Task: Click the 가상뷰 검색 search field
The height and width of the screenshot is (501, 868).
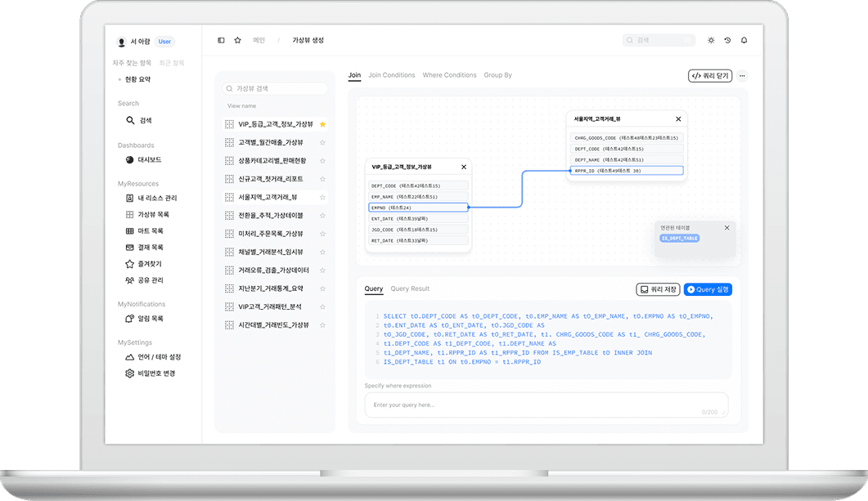Action: pyautogui.click(x=275, y=88)
